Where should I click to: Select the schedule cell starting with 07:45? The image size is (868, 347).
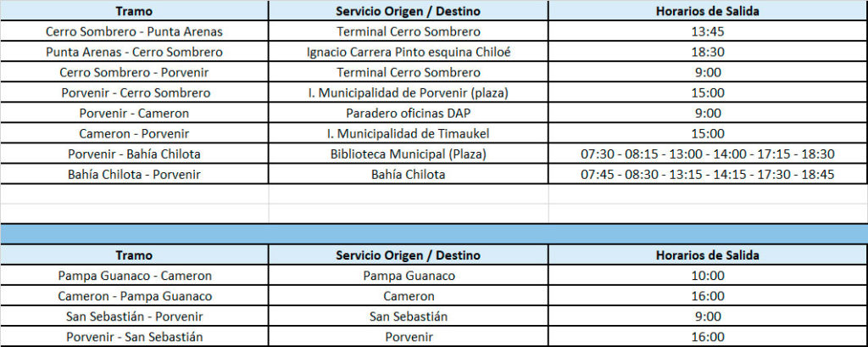pyautogui.click(x=708, y=174)
